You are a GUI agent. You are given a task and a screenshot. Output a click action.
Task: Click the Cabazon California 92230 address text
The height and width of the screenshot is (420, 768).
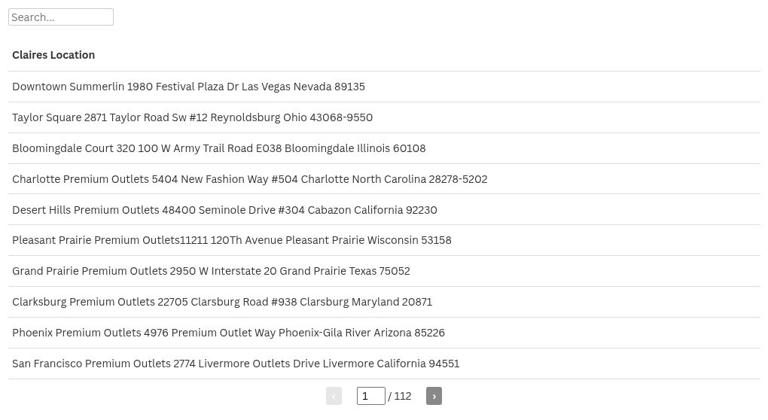pos(372,210)
